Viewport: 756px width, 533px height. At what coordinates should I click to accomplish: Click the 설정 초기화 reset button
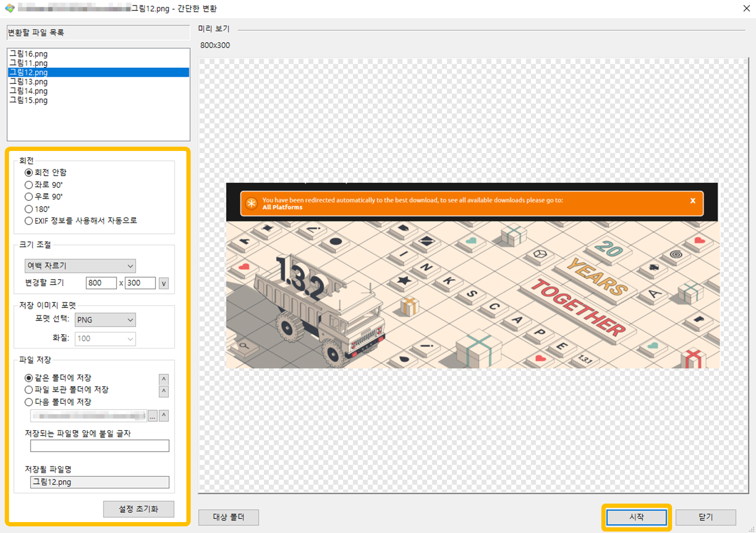tap(138, 509)
